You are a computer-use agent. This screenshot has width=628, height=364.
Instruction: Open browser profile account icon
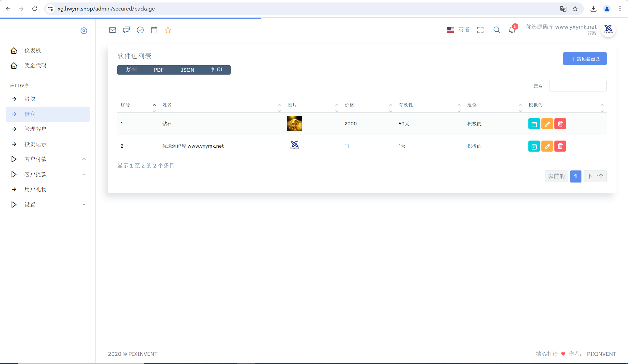[607, 9]
